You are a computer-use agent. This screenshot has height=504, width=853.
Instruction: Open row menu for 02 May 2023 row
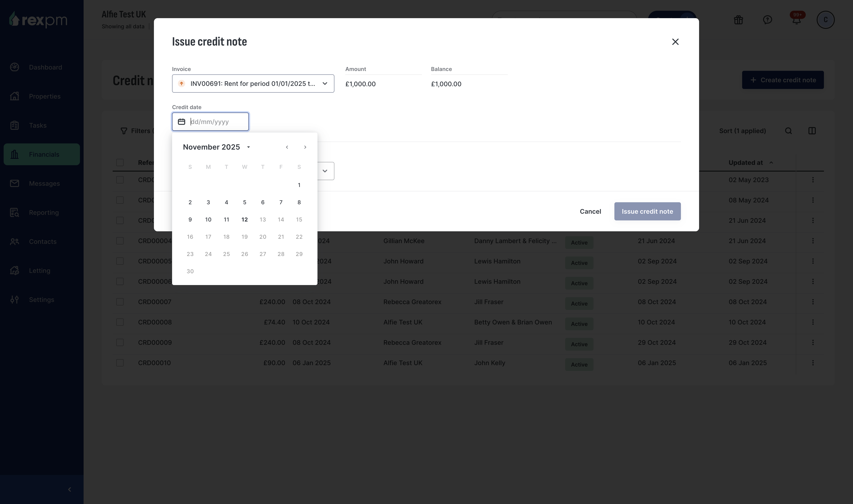[x=812, y=180]
